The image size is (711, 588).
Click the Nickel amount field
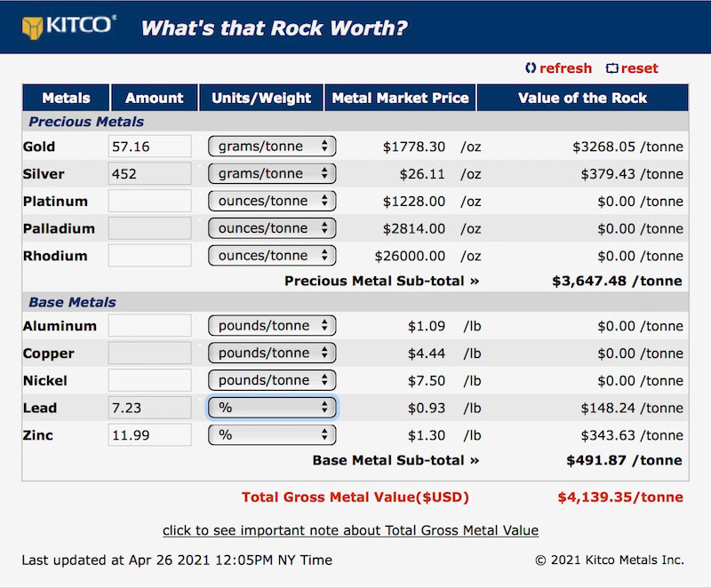pos(149,380)
